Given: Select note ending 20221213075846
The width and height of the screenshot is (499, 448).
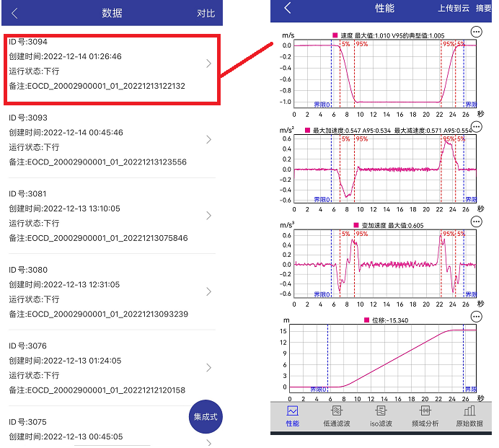Looking at the screenshot, I should pyautogui.click(x=98, y=238).
